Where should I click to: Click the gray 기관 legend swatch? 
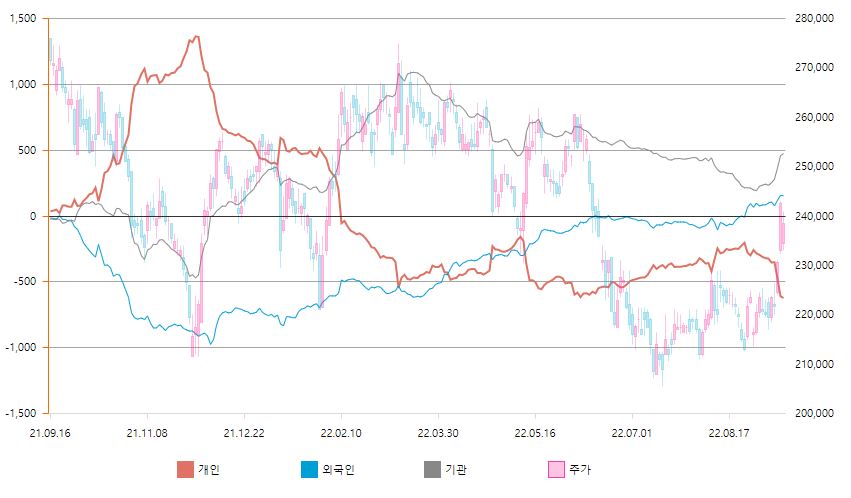tap(433, 469)
